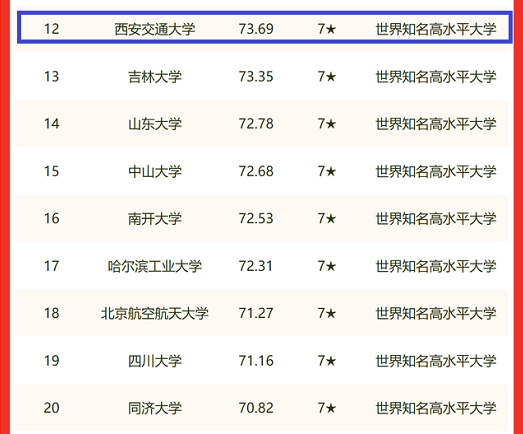
Task: Click 世界知名高水平大学 in row 17
Action: point(436,266)
